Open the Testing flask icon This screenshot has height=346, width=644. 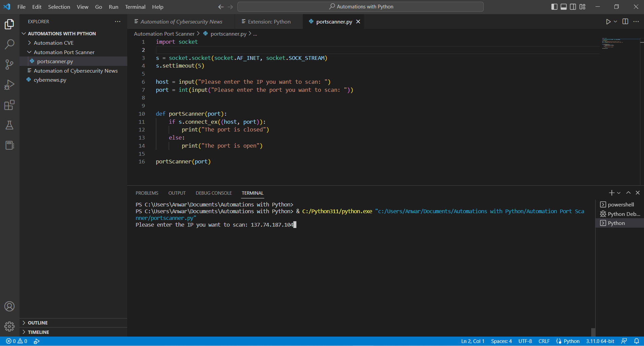tap(9, 125)
